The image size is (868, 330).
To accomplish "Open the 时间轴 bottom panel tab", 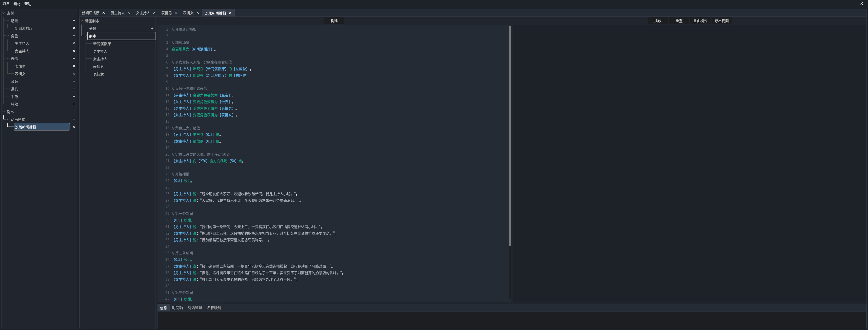I will tap(177, 307).
